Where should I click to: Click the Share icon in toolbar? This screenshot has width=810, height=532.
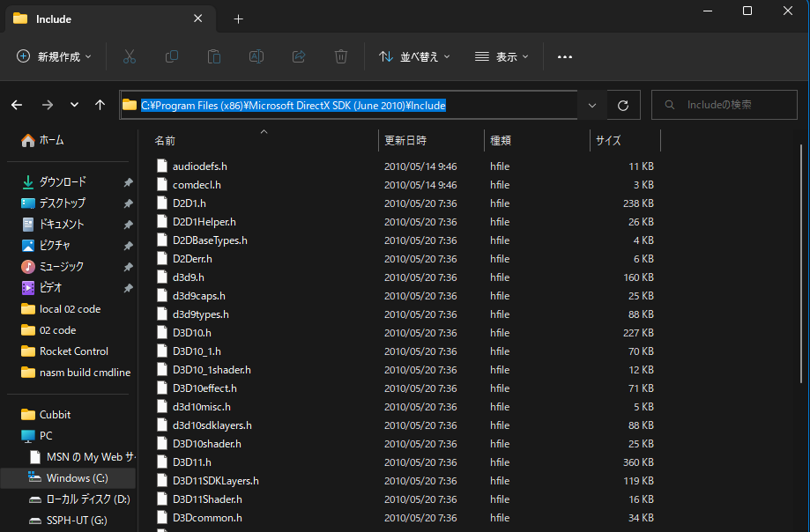coord(299,56)
